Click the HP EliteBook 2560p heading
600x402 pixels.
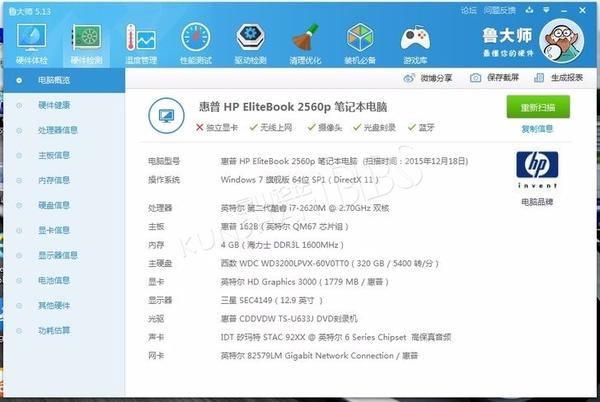293,107
